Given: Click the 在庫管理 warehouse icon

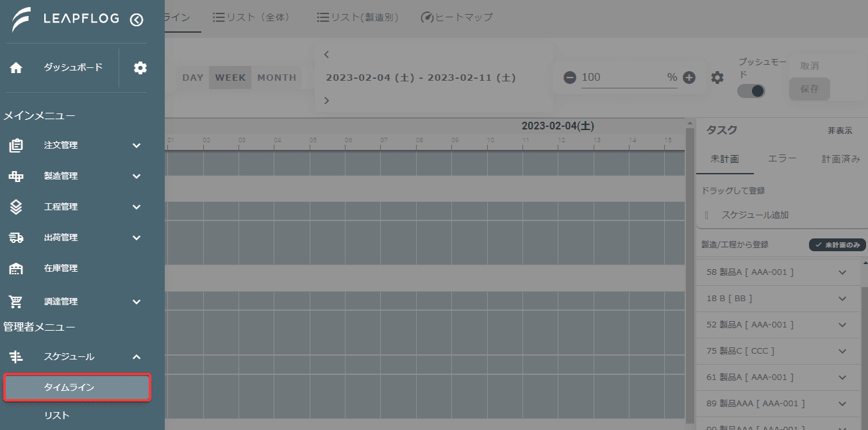Looking at the screenshot, I should point(16,269).
